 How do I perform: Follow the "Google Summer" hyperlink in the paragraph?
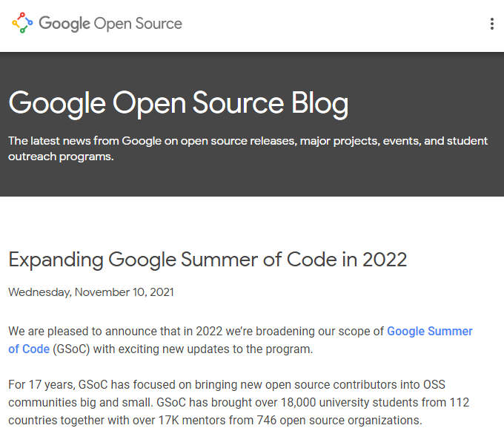tap(429, 331)
